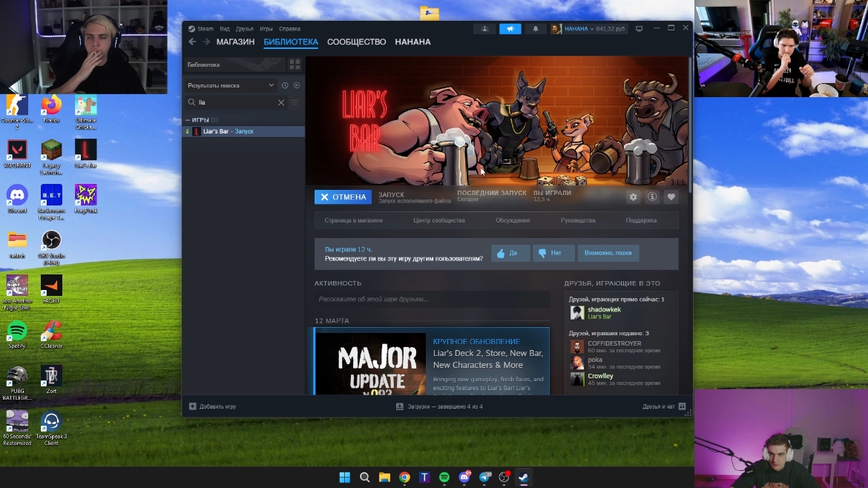Open the Справка menu
868x488 pixels.
click(x=289, y=29)
